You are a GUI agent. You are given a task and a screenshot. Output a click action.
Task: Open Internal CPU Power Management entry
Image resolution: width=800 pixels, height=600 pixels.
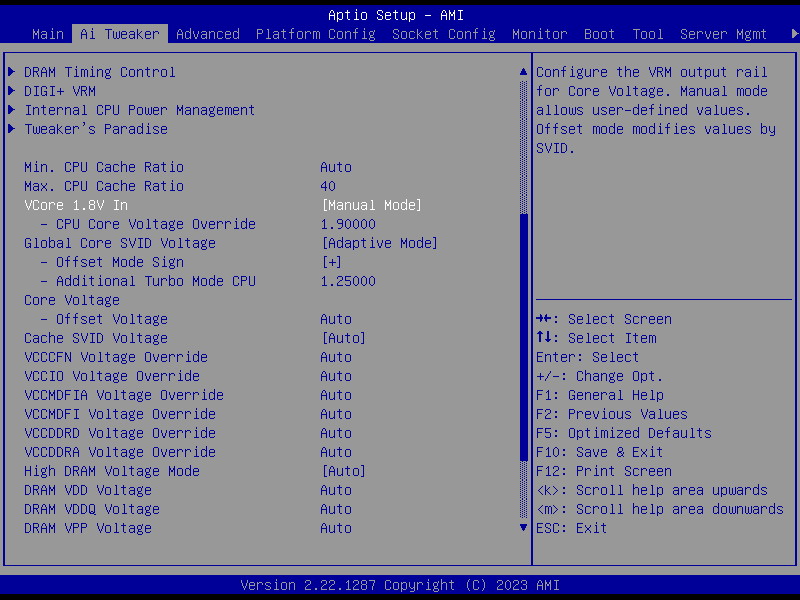coord(139,110)
